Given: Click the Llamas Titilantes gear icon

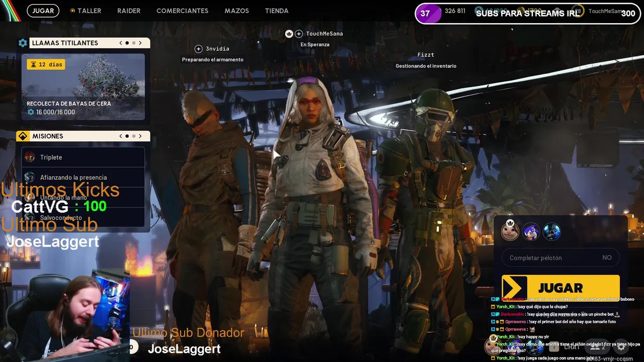Looking at the screenshot, I should tap(23, 43).
